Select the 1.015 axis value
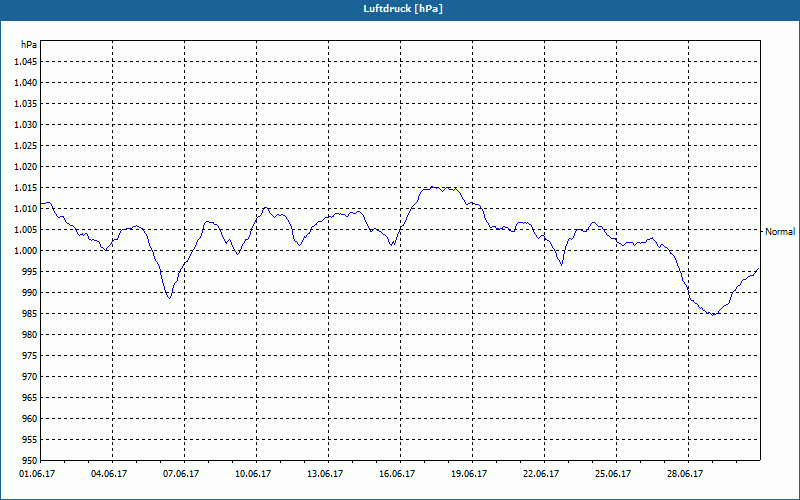Viewport: 800px width, 500px height. [x=26, y=188]
